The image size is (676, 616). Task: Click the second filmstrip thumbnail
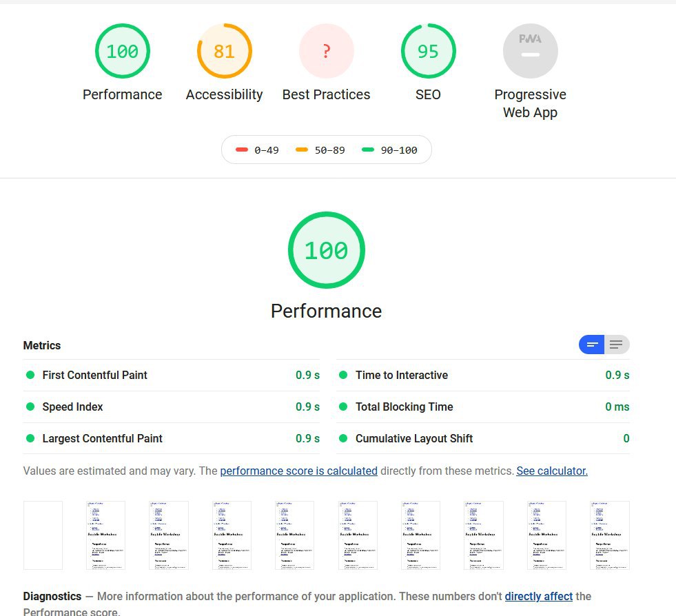(105, 535)
